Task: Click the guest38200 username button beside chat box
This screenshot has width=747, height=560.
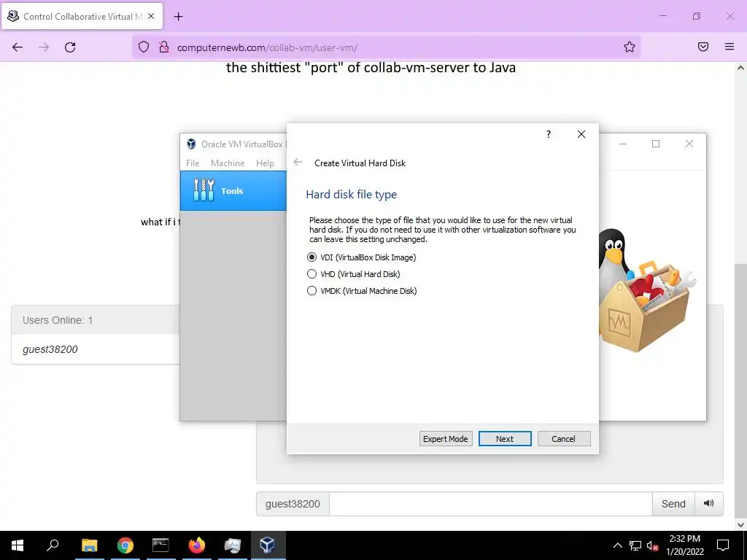Action: click(293, 504)
